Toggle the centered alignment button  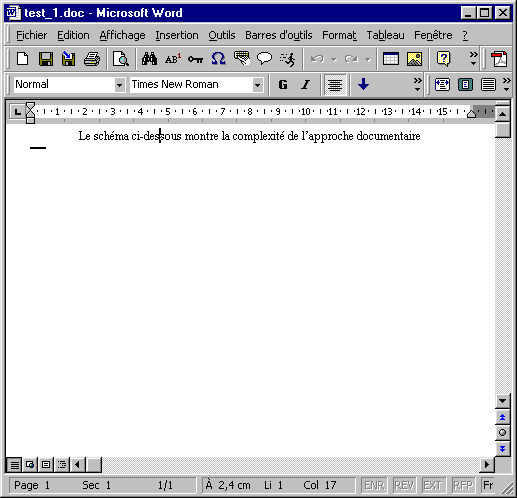coord(335,85)
